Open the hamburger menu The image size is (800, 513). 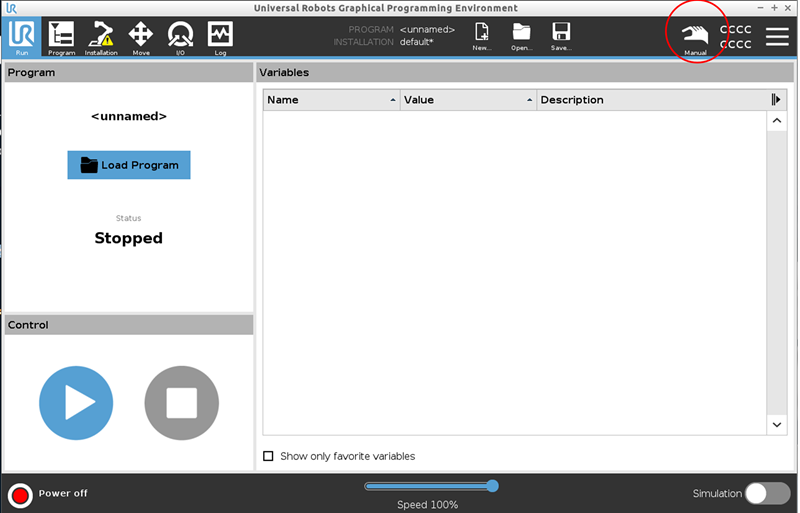tap(777, 36)
